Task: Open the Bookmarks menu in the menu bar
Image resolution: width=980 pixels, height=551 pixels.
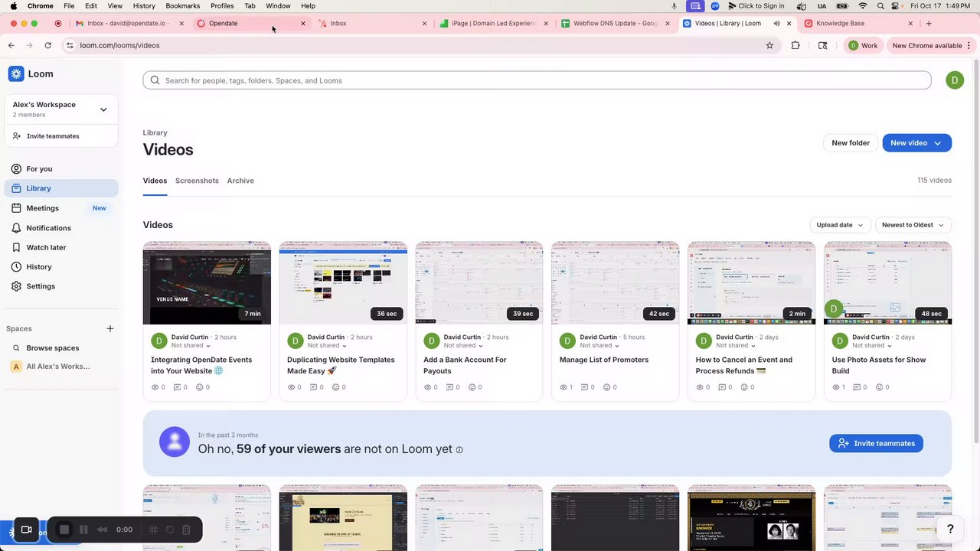Action: (183, 5)
